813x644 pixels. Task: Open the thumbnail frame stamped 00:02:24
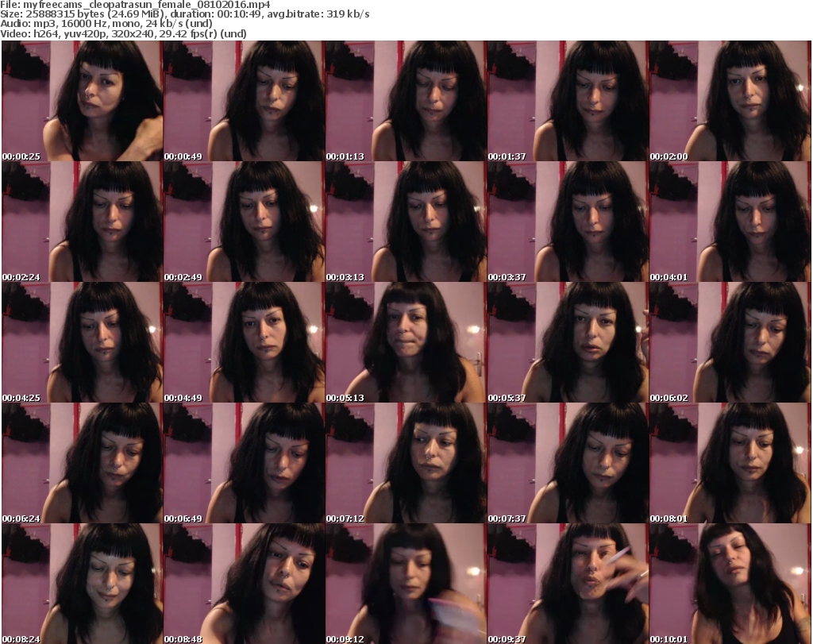(x=82, y=222)
